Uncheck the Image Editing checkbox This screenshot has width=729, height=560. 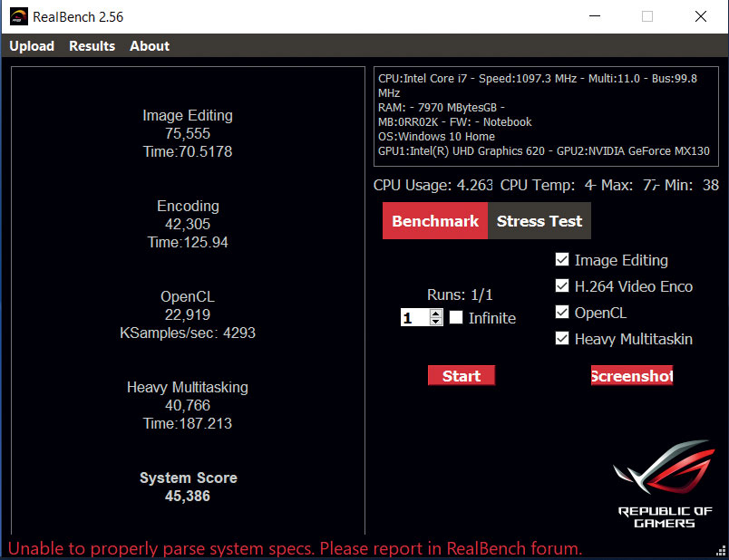pyautogui.click(x=562, y=259)
